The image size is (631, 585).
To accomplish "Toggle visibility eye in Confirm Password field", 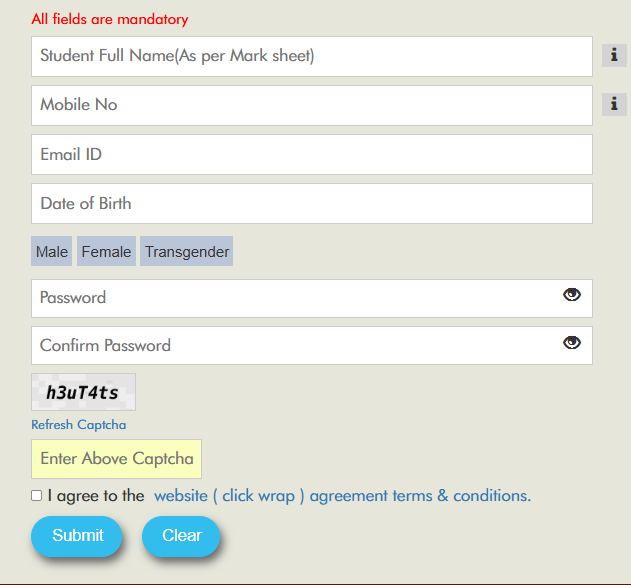I will [572, 343].
